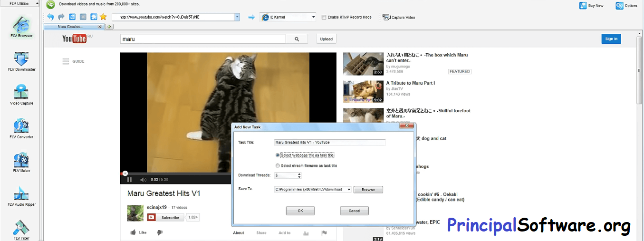Click OK in Add New Task dialog
This screenshot has height=241, width=644.
click(x=300, y=211)
